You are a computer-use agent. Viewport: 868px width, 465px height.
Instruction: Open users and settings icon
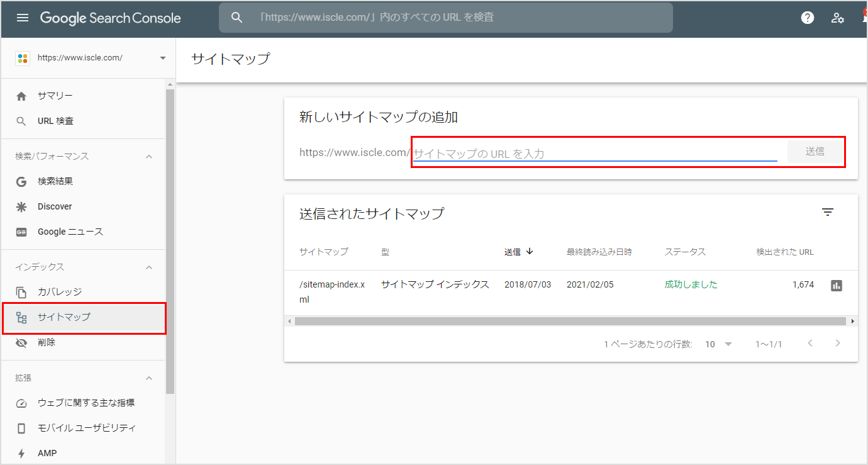click(x=837, y=18)
